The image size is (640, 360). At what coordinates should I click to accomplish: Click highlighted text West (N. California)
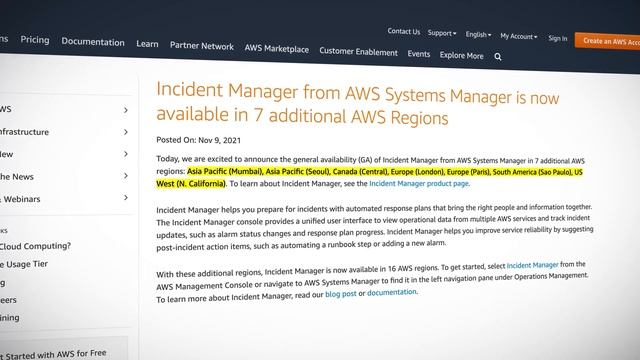point(191,184)
